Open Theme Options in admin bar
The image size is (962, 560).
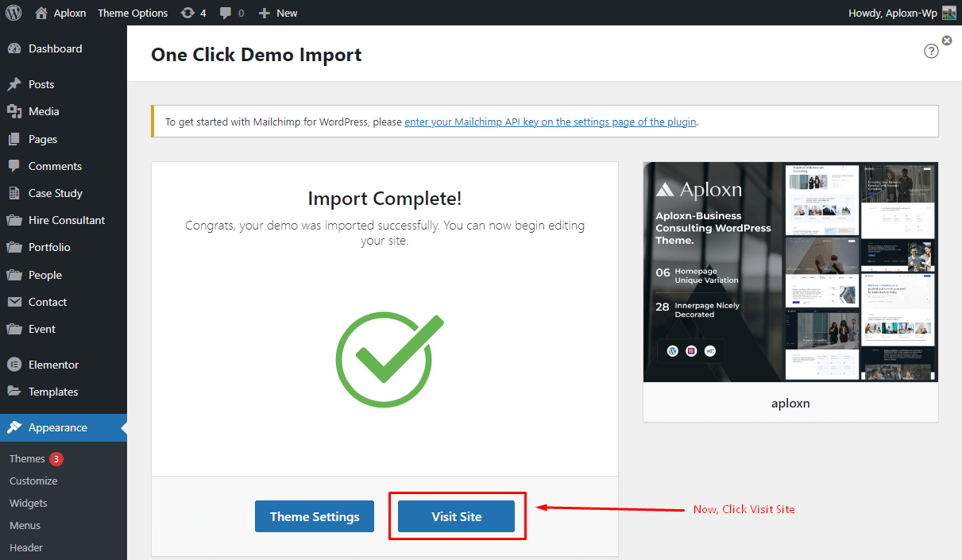(x=133, y=13)
